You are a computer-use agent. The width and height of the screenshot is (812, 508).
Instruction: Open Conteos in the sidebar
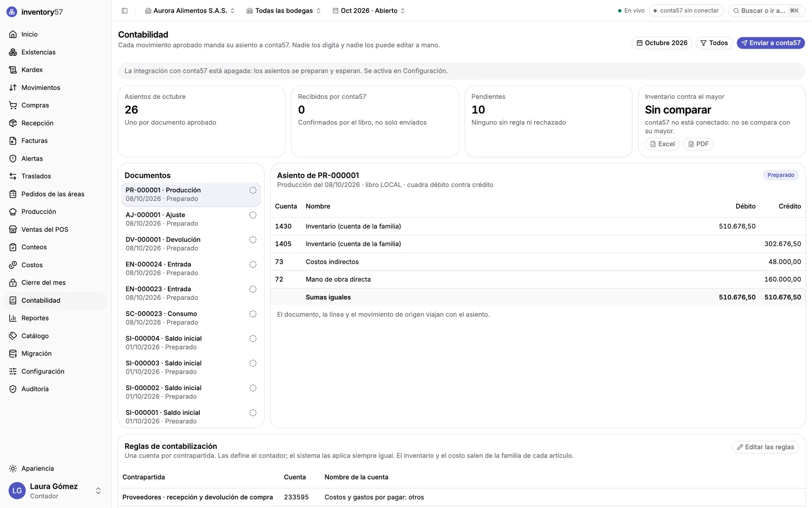[56, 247]
